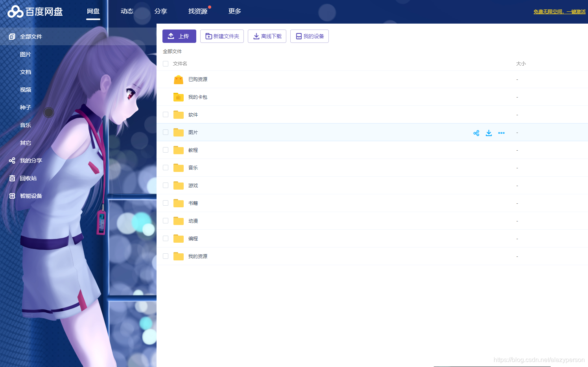The image size is (588, 367).
Task: Open the 我的资源 folder name
Action: click(198, 256)
